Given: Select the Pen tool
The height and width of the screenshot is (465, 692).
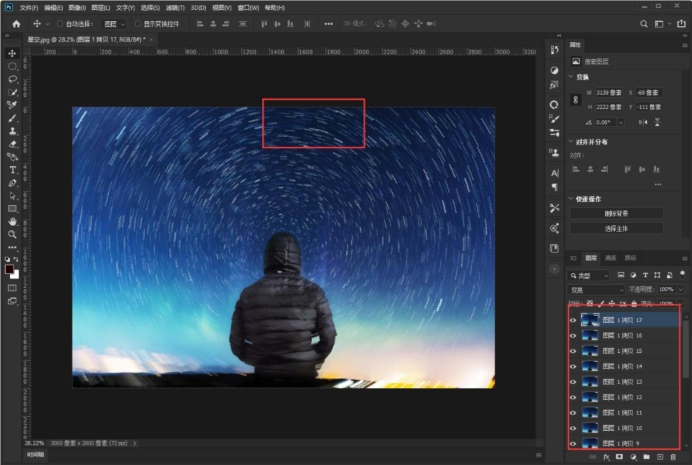Looking at the screenshot, I should point(12,183).
